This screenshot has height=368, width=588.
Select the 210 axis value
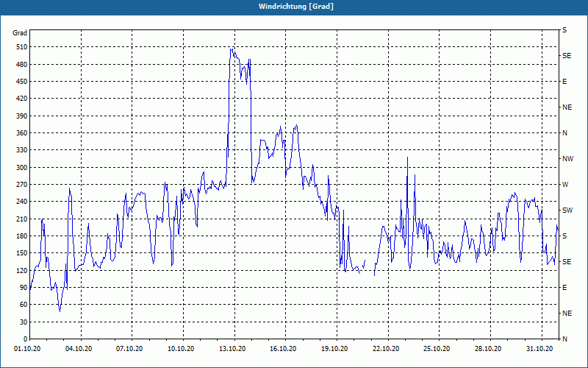pos(22,219)
